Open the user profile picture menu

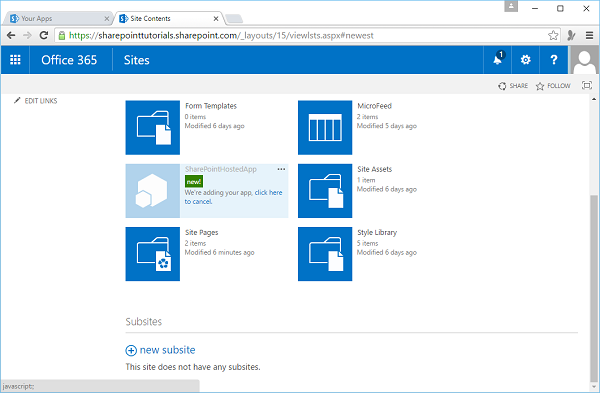tap(584, 60)
